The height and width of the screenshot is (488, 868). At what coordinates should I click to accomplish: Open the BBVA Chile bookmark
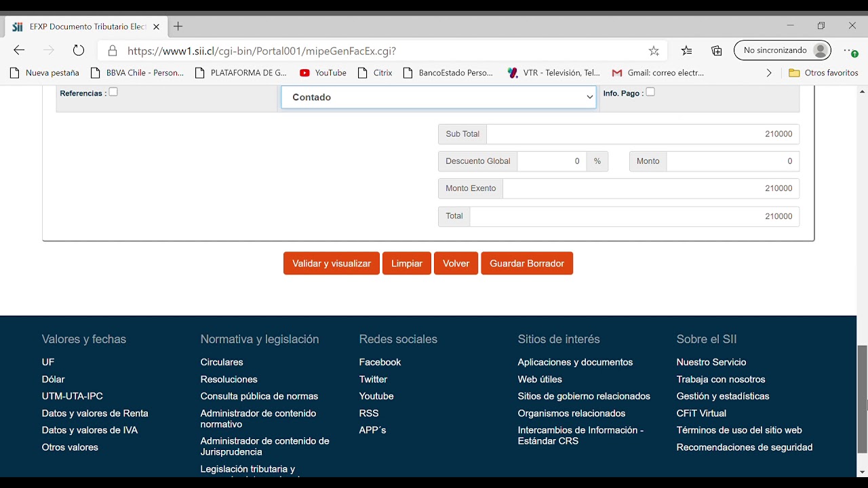(x=137, y=73)
